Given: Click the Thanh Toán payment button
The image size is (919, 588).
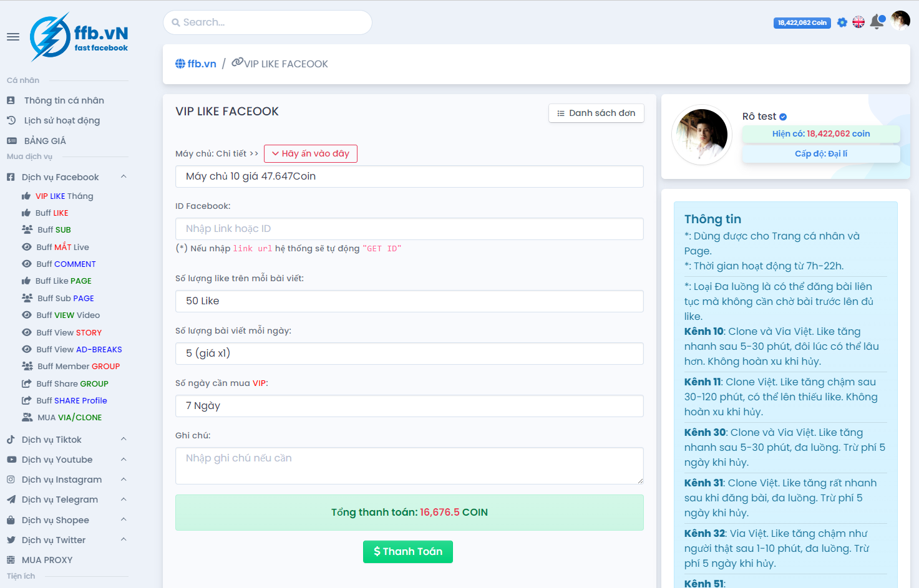Looking at the screenshot, I should point(408,552).
